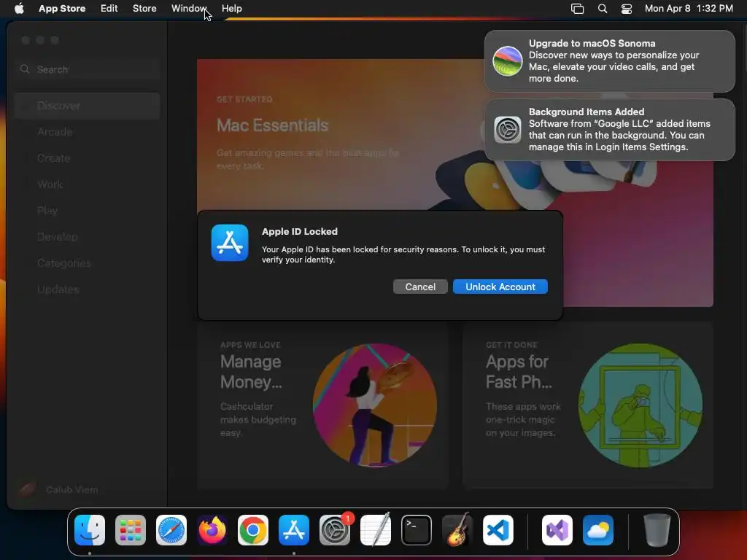Select Categories in the sidebar
The image size is (747, 560).
point(87,262)
